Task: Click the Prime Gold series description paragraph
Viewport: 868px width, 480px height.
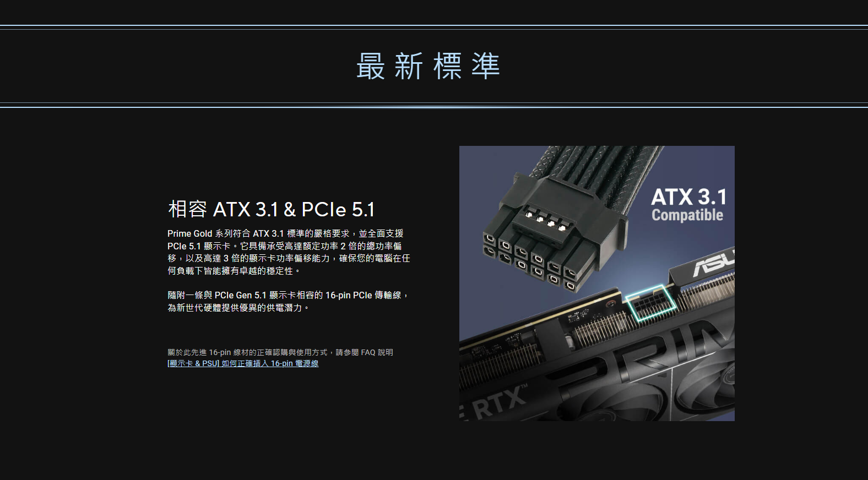Action: [x=289, y=252]
